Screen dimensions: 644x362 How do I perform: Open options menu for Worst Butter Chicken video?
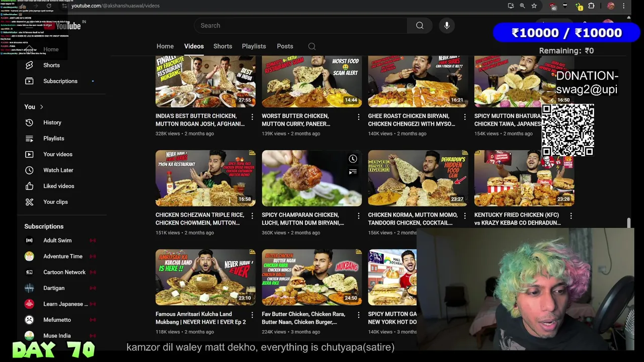(358, 117)
